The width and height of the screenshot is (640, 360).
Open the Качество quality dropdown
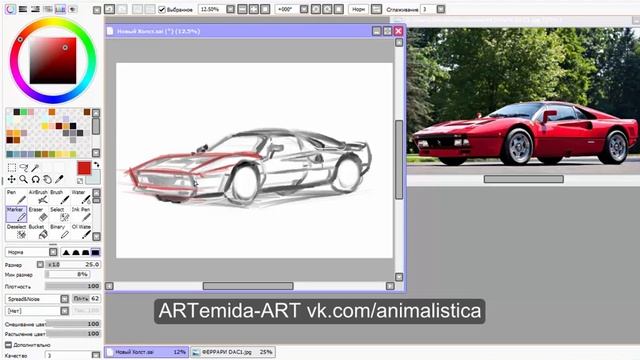96,356
